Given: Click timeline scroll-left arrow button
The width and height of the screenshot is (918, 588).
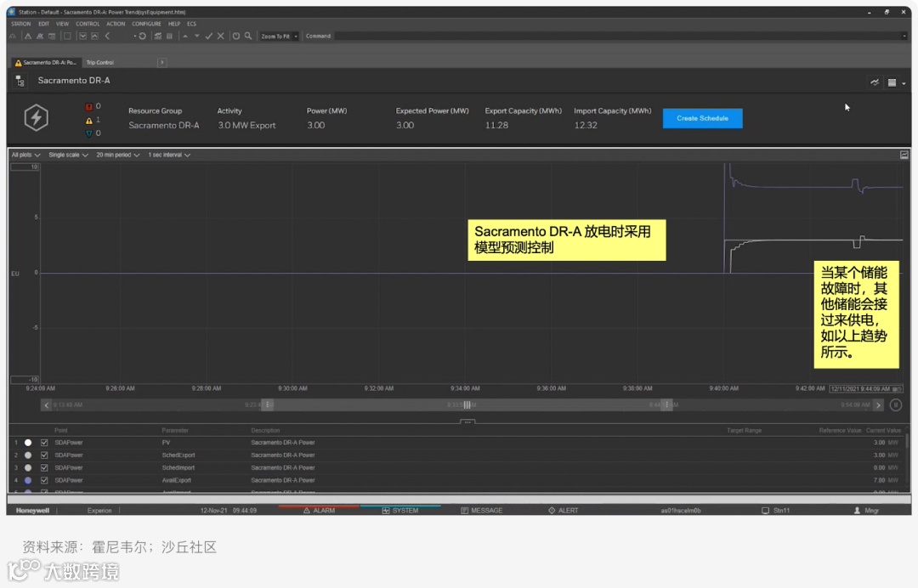Looking at the screenshot, I should [x=46, y=404].
